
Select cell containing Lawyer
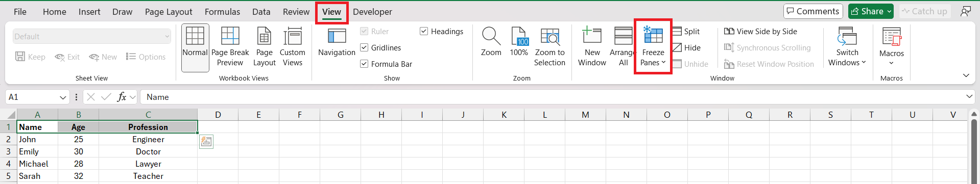click(148, 164)
